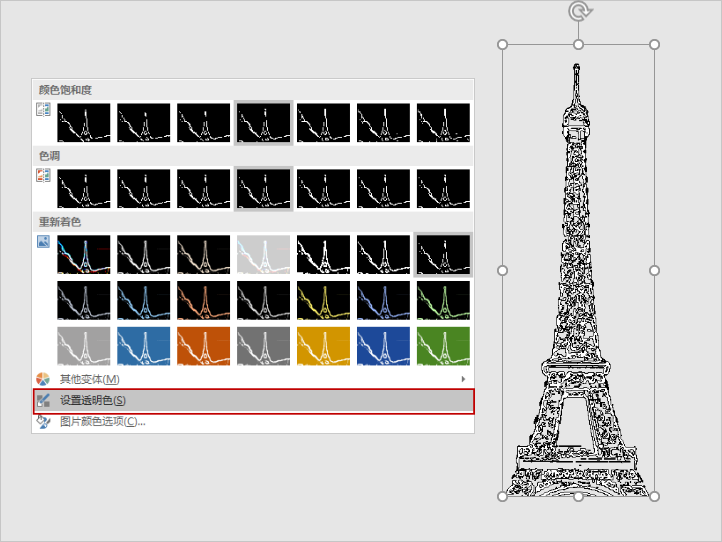722x542 pixels.
Task: Apply the light gray background recolor preset
Action: click(84, 346)
